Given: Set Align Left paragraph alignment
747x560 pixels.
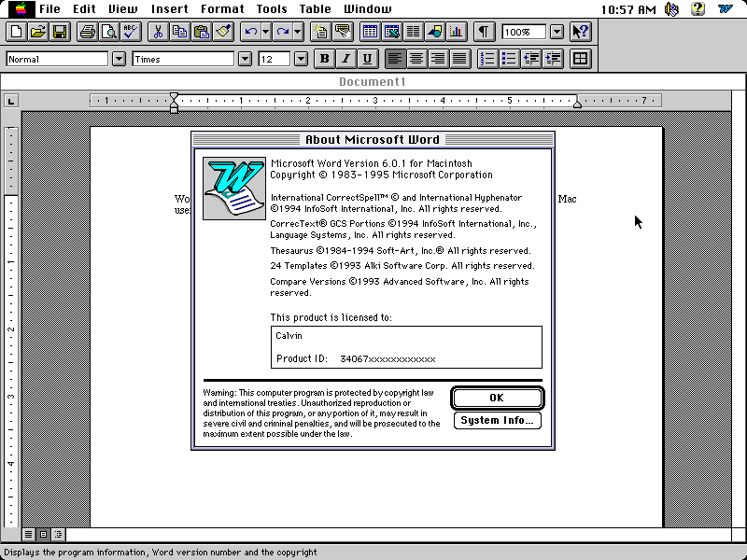Looking at the screenshot, I should point(394,59).
